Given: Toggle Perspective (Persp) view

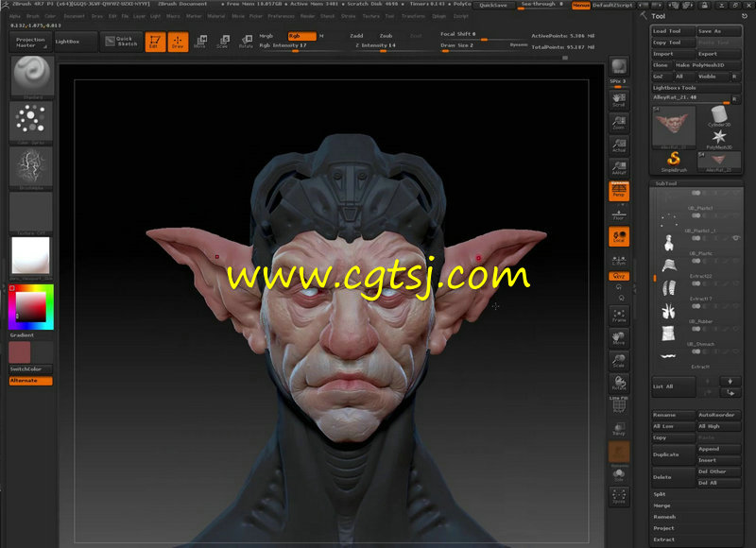Looking at the screenshot, I should click(x=619, y=191).
